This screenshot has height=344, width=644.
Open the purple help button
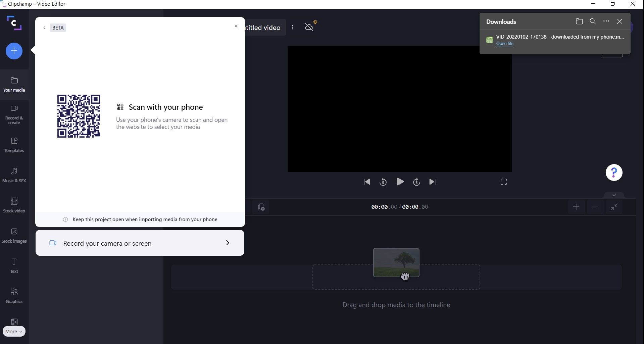614,172
